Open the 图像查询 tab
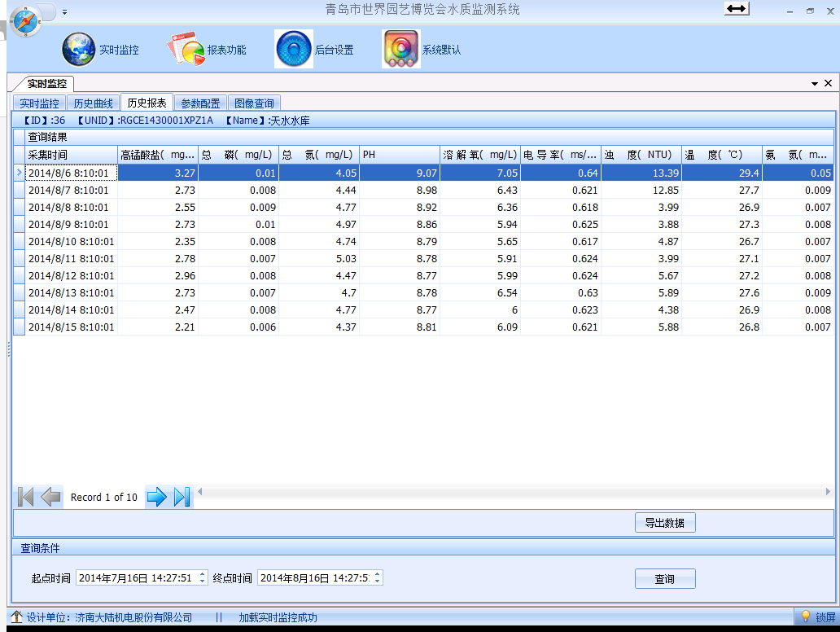Screen dimensions: 840x632 pos(255,103)
